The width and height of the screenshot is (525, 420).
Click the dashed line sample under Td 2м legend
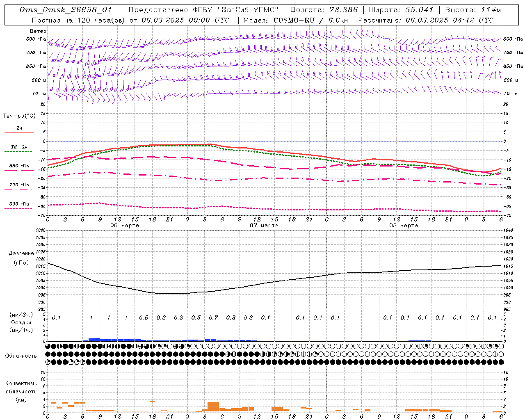pos(19,152)
